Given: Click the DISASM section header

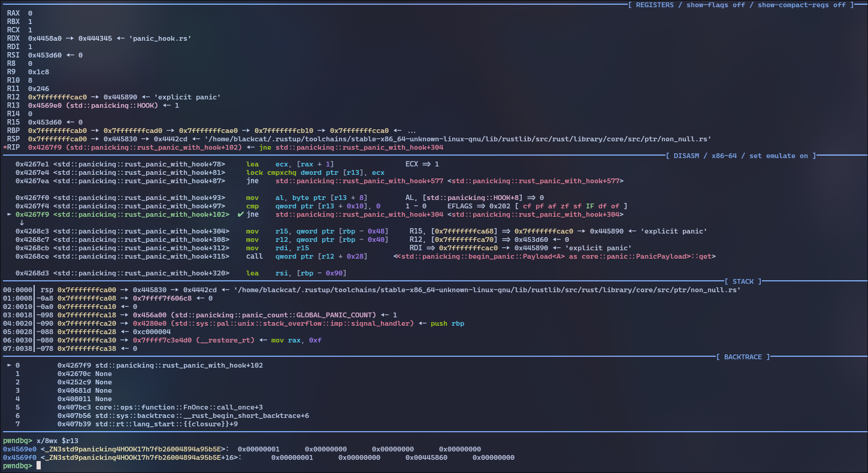Looking at the screenshot, I should tap(685, 156).
